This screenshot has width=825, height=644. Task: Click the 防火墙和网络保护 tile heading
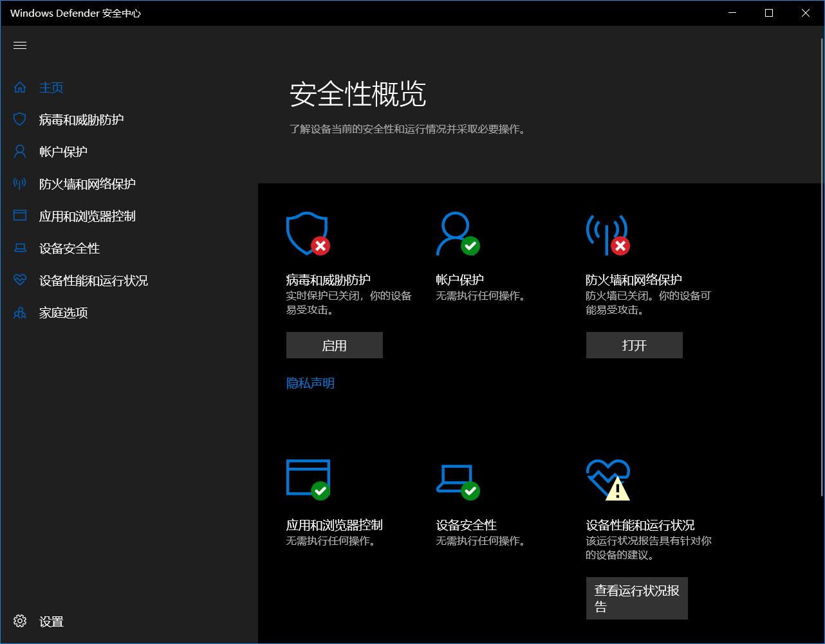pos(634,280)
